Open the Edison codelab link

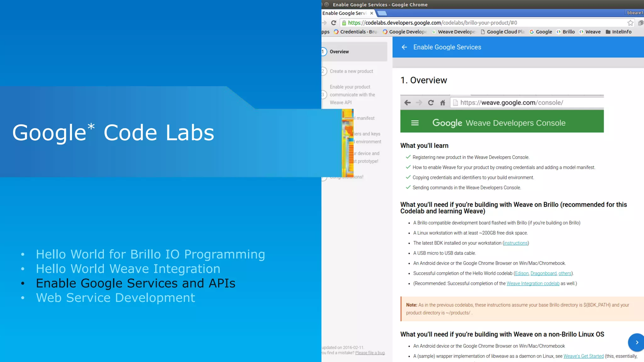point(522,273)
